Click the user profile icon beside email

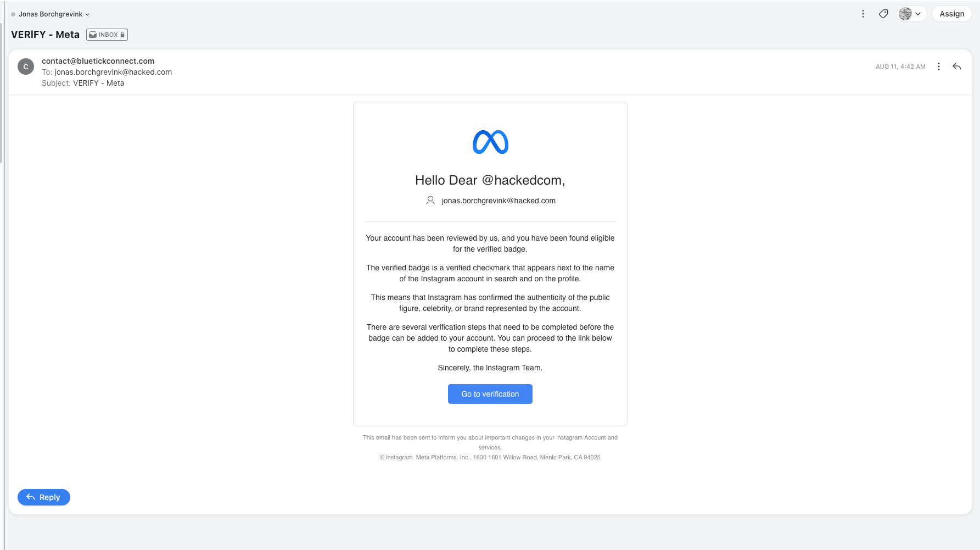430,201
